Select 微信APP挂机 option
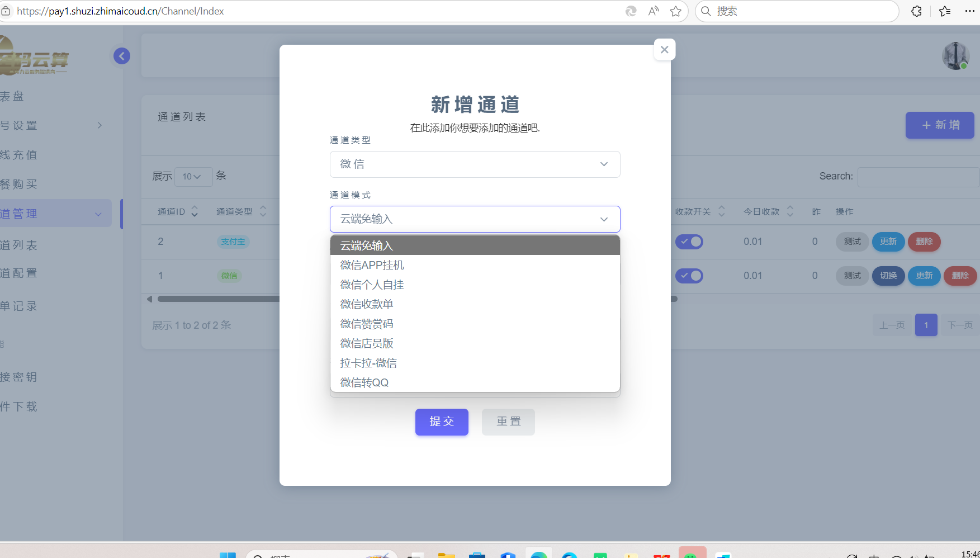980x558 pixels. point(475,265)
